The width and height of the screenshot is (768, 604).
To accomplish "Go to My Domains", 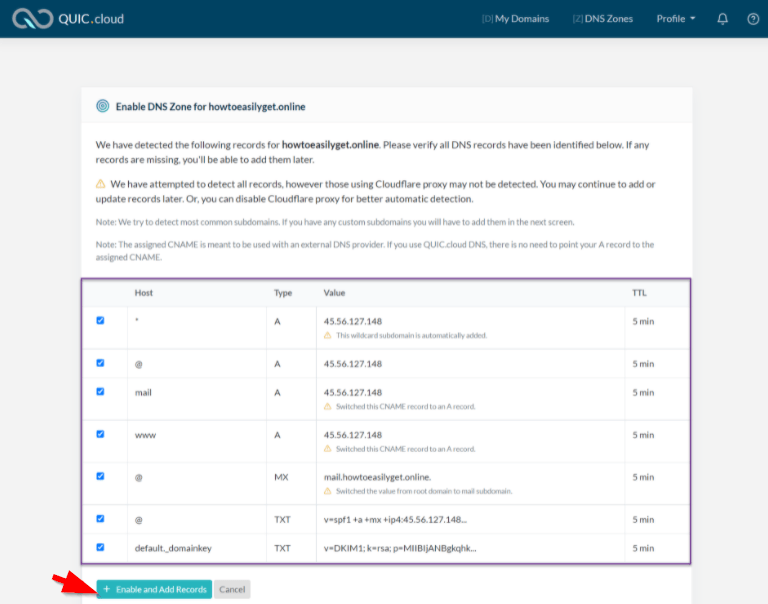I will pos(515,19).
